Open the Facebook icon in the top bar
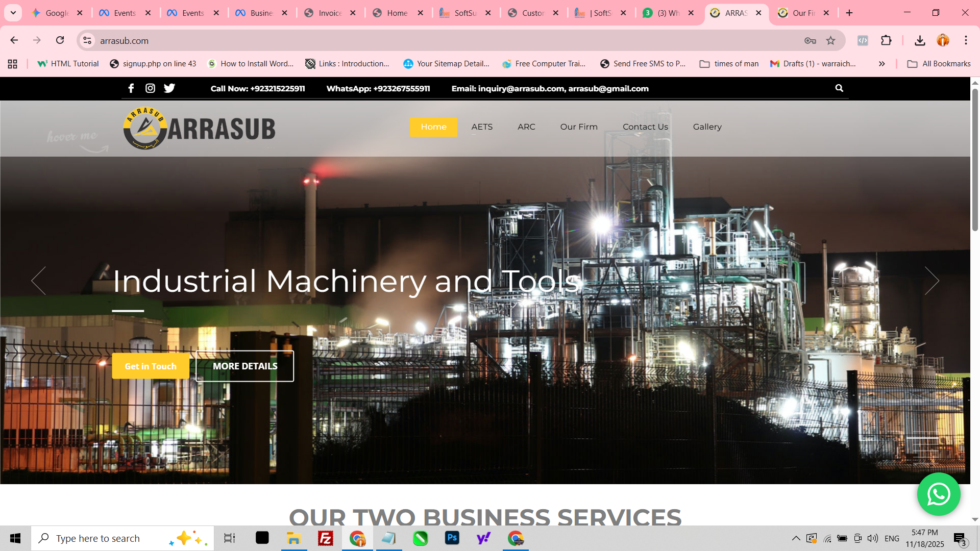The width and height of the screenshot is (980, 551). 131,88
